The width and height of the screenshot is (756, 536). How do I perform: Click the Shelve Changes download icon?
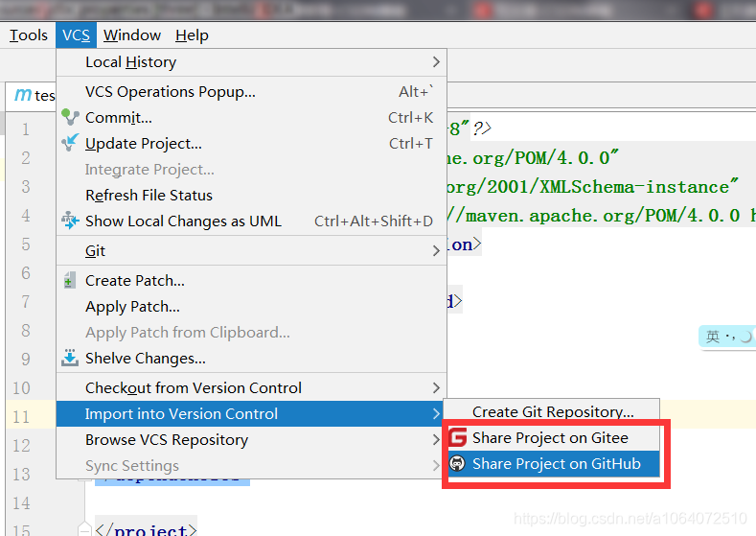(x=70, y=358)
